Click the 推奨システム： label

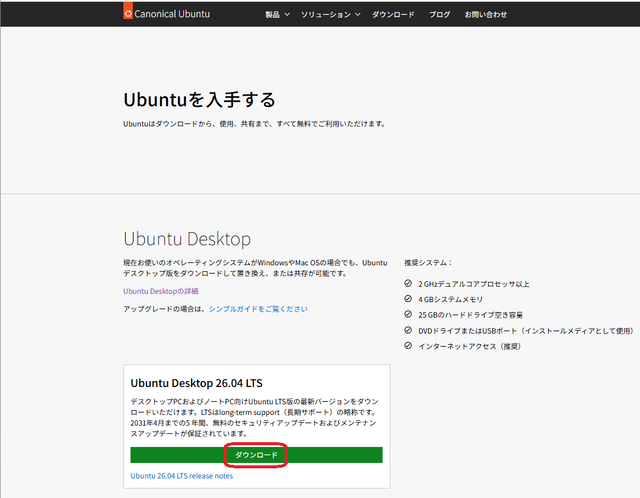[428, 262]
